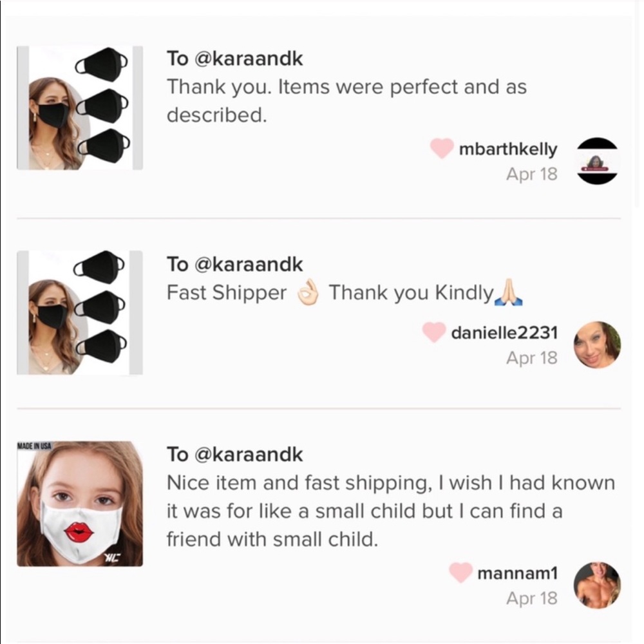Open the black masks thumbnail in mbarthkelly's review

[80, 108]
